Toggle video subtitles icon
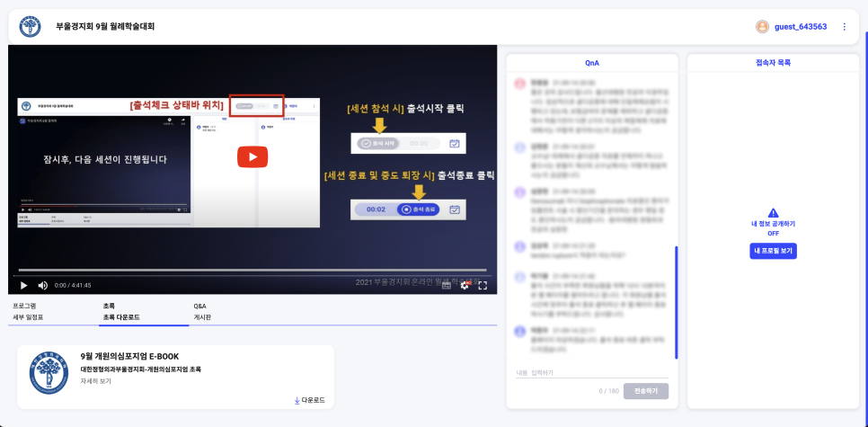868x427 pixels. click(x=447, y=285)
